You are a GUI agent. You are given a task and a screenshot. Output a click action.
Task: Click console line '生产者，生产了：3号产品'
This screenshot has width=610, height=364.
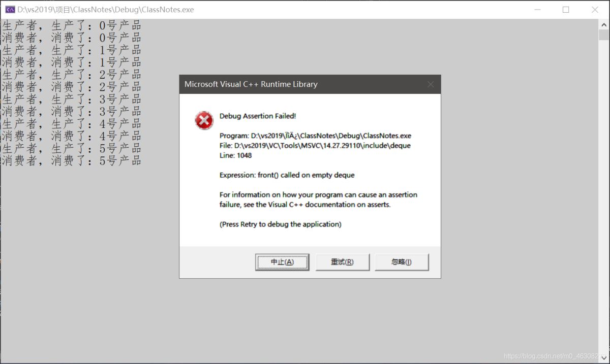71,99
